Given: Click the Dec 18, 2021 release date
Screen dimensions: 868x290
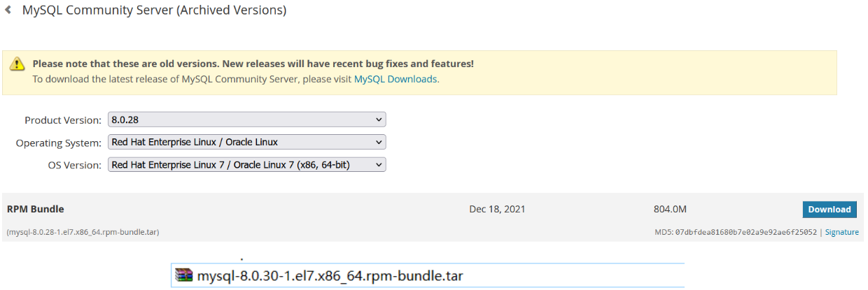Looking at the screenshot, I should (x=497, y=209).
